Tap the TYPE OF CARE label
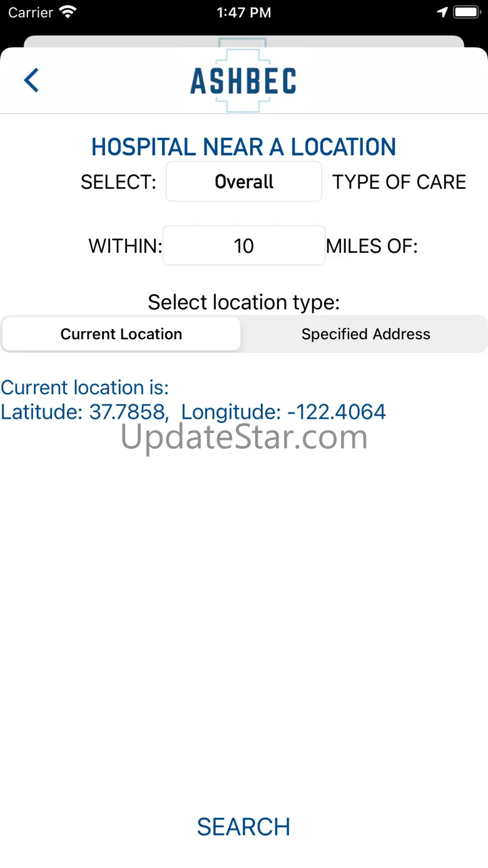The width and height of the screenshot is (488, 868). pos(399,182)
